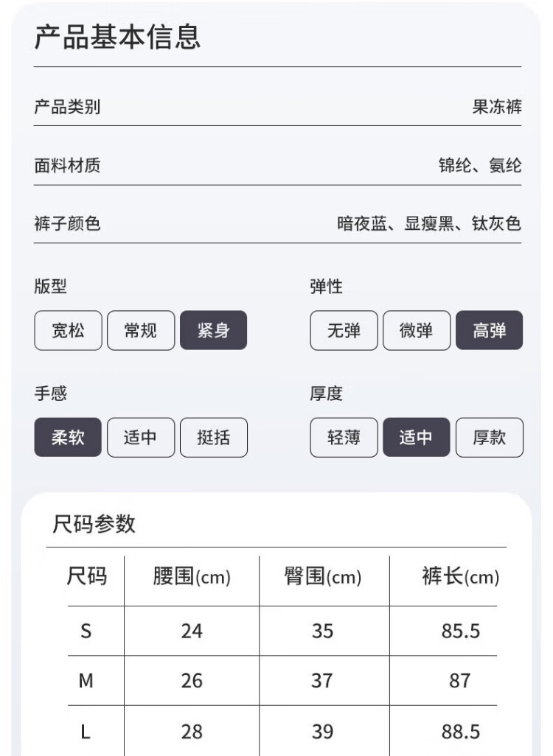Choose the 紧身 fit button

point(213,331)
